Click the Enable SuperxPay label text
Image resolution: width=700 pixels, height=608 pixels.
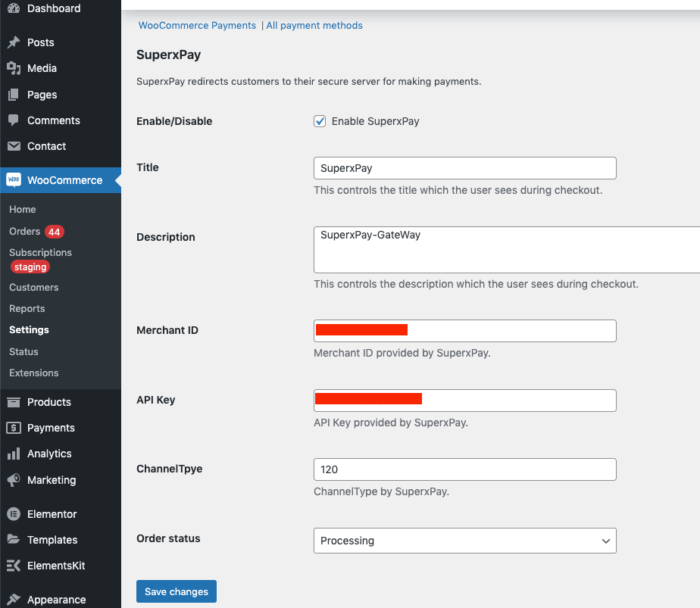[x=376, y=121]
